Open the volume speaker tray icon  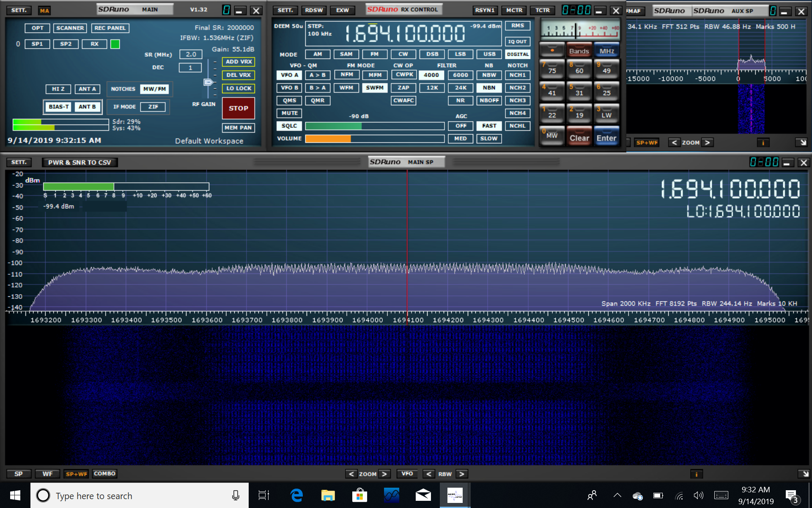[x=698, y=495]
